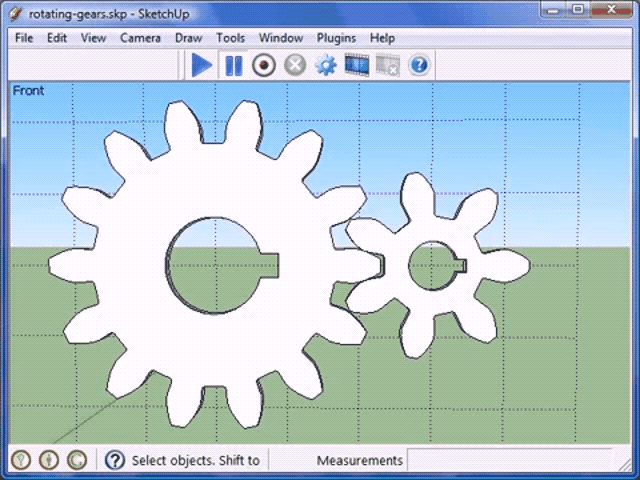Pause the simulation
Image resolution: width=640 pixels, height=480 pixels.
(x=233, y=66)
